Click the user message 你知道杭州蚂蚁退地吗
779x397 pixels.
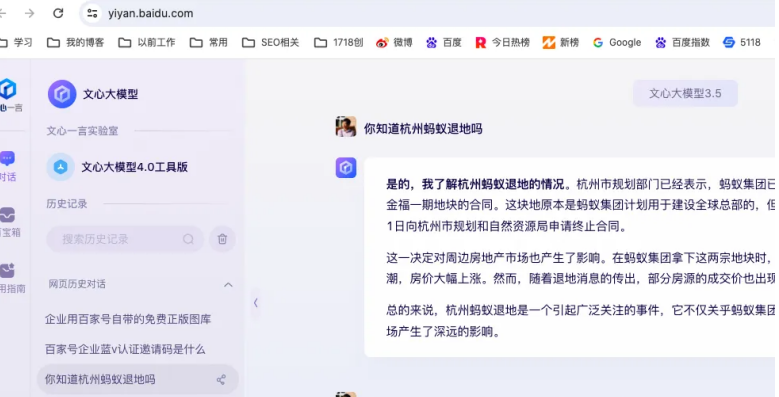[x=423, y=129]
